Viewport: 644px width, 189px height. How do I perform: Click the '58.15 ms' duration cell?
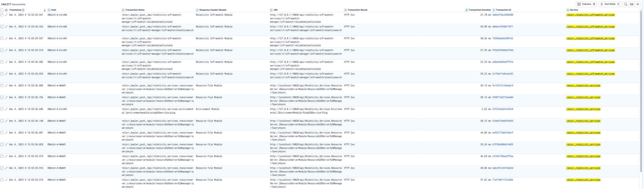pos(486,97)
